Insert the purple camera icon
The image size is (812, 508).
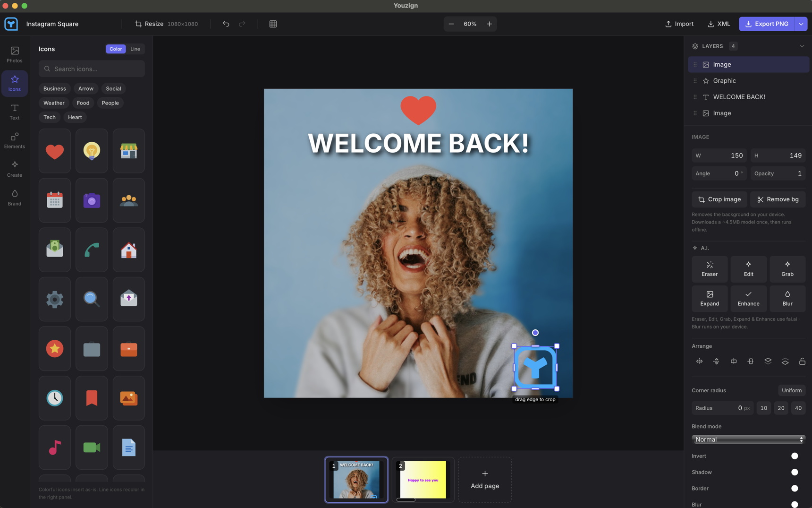92,200
